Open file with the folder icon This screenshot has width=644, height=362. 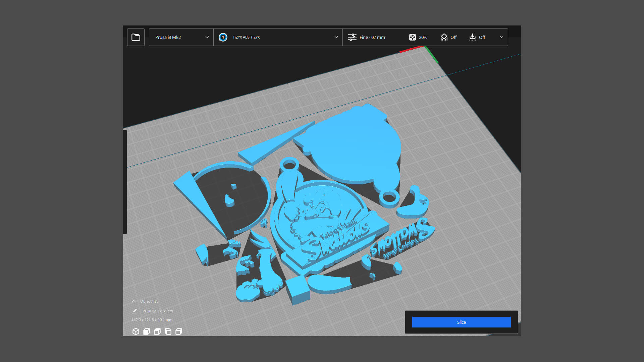[x=136, y=37]
